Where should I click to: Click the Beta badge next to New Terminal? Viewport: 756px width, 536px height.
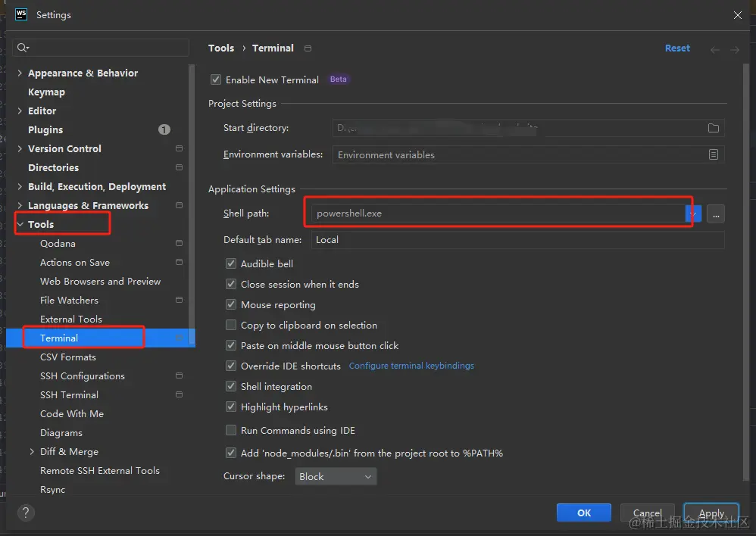[338, 79]
